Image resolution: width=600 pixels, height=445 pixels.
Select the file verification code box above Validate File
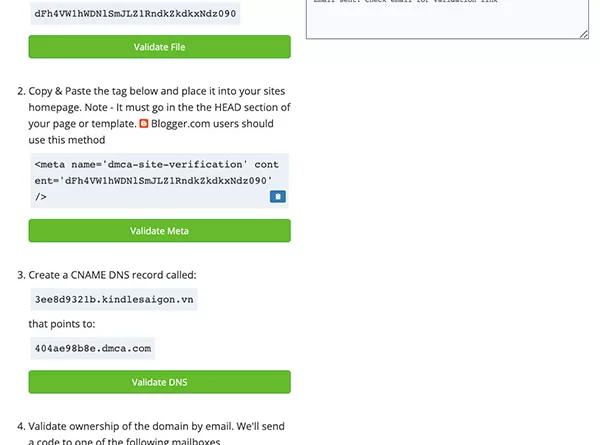[135, 13]
